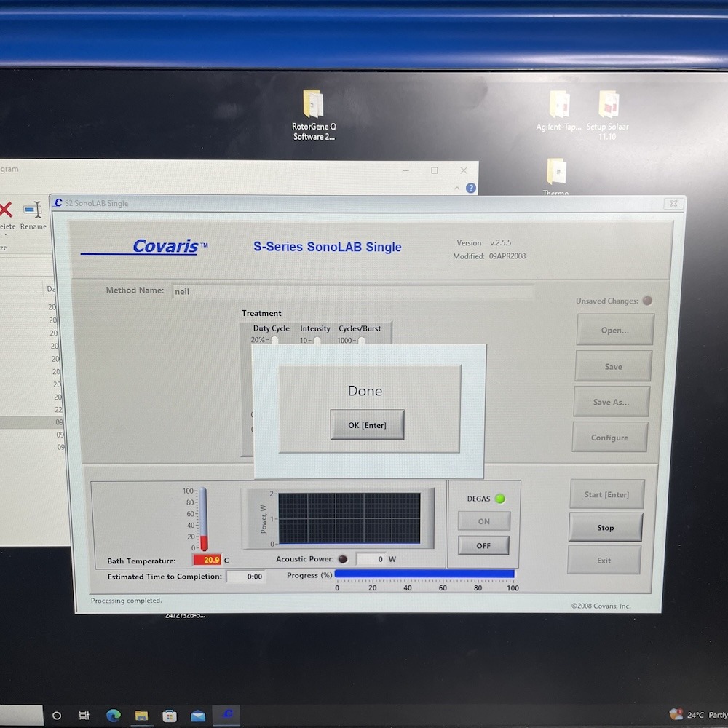Open Mail app from taskbar
The width and height of the screenshot is (728, 728).
click(198, 716)
